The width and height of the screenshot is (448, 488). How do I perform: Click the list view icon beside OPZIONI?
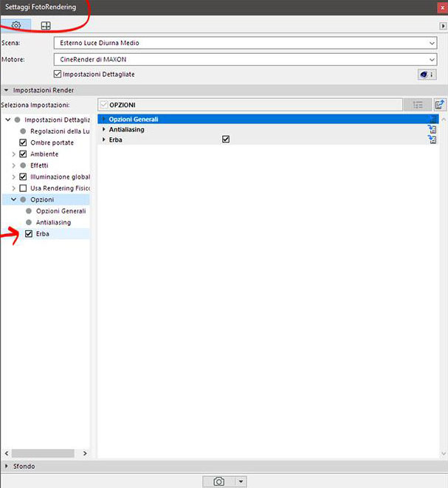coord(417,106)
